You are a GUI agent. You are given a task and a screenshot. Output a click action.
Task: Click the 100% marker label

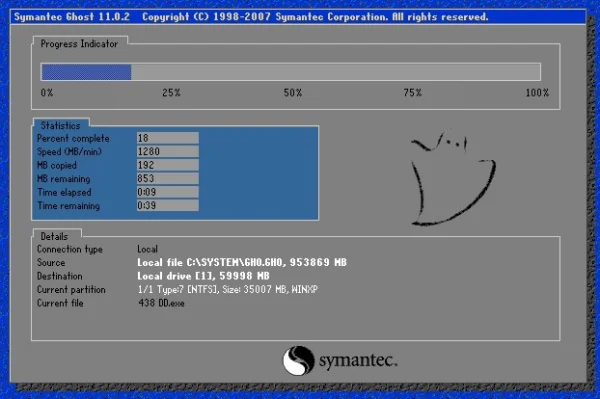coord(537,93)
